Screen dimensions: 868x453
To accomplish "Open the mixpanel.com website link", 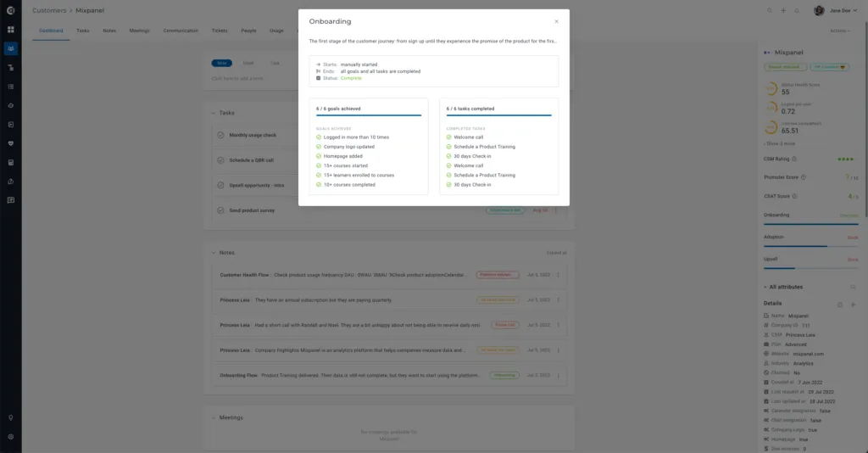I will pos(808,354).
